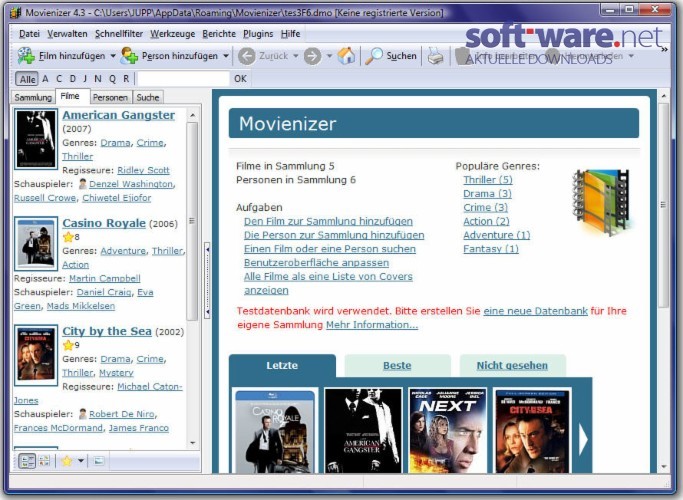The width and height of the screenshot is (683, 500).
Task: Go back with the Zurück arrow icon
Action: tap(247, 56)
